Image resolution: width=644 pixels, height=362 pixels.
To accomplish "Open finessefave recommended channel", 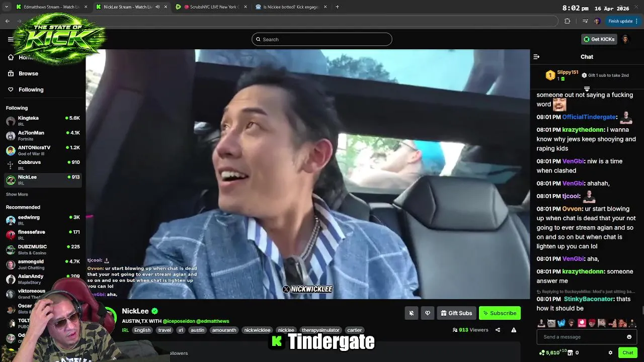I will (x=43, y=235).
